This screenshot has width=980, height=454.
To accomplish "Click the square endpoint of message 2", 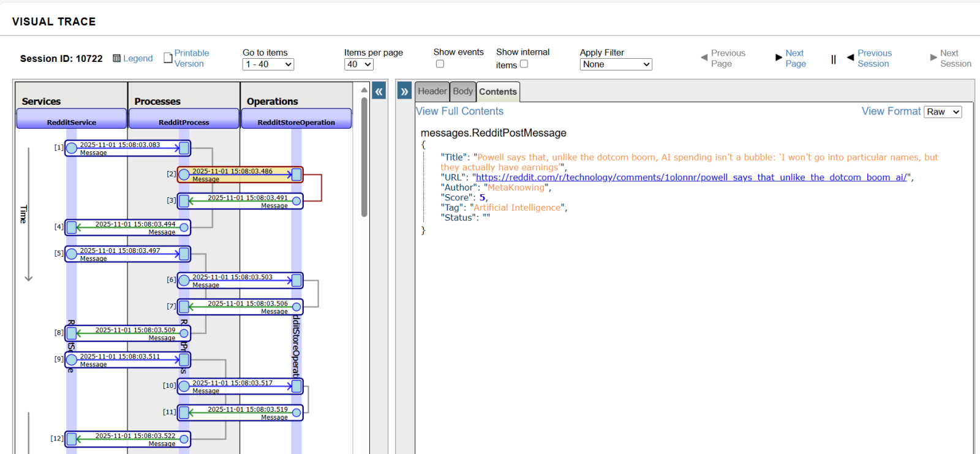I will (x=296, y=175).
